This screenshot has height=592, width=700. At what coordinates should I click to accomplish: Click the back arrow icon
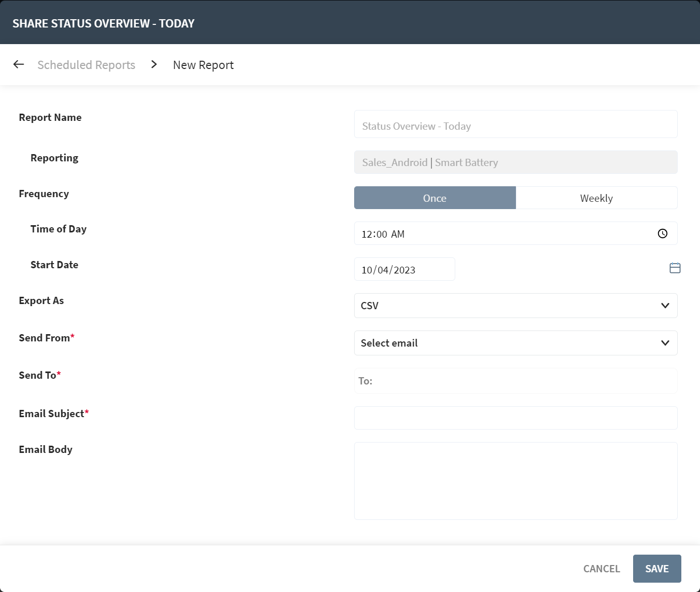[19, 64]
